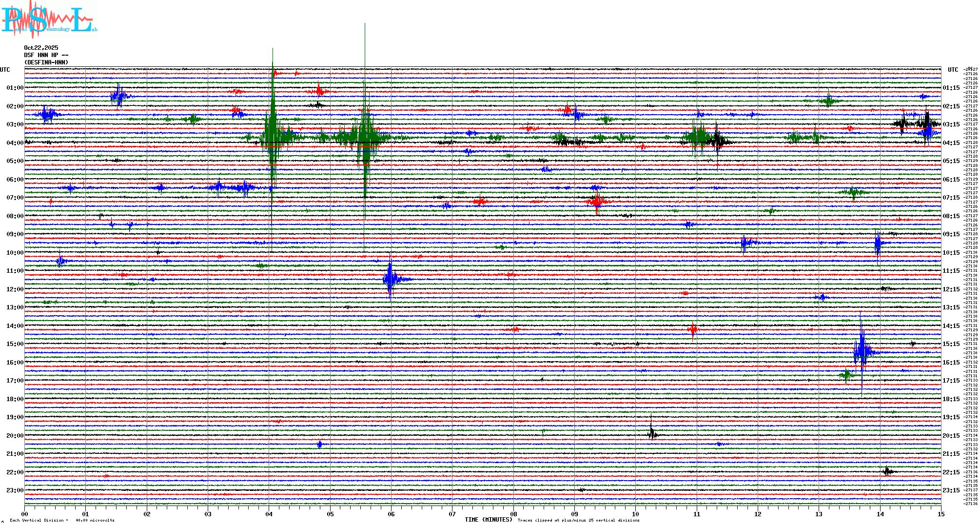Click the PSL seismology lab logo

[49, 20]
